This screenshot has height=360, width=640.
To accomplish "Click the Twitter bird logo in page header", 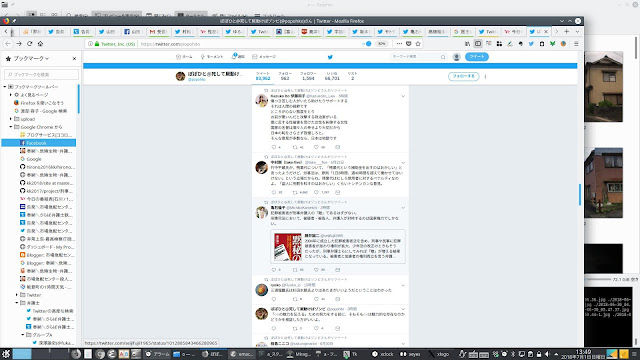I will coord(330,57).
